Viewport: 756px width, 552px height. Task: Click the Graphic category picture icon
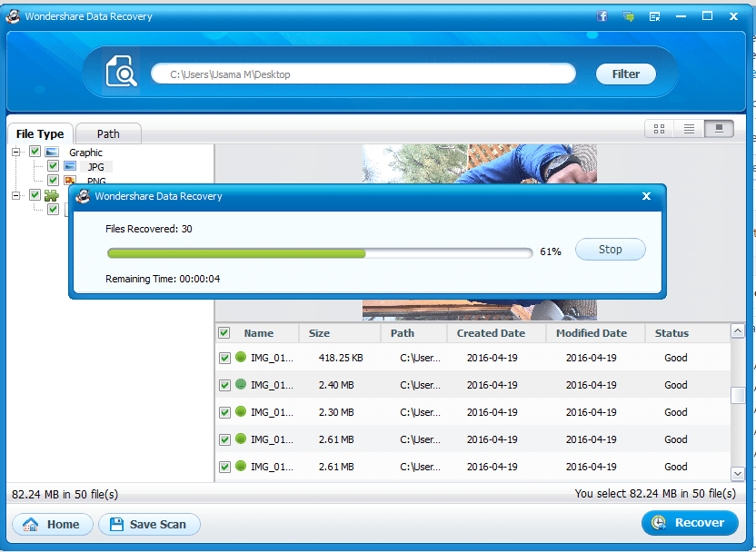[x=52, y=153]
